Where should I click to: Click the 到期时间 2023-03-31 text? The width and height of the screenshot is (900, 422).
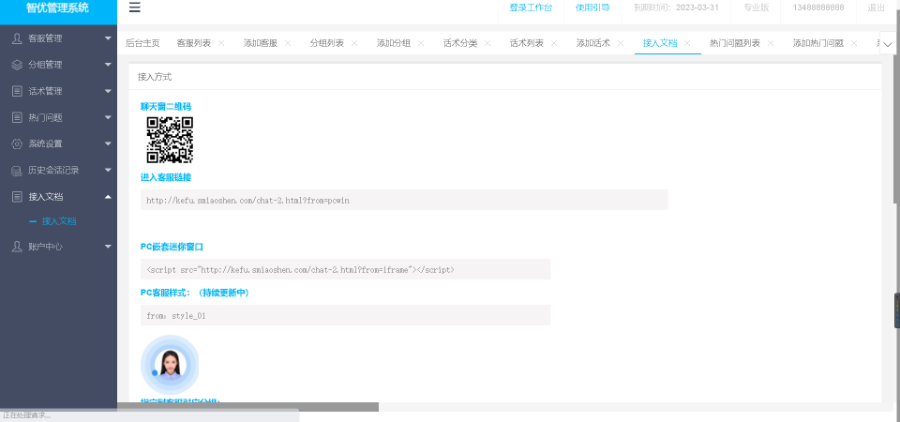[676, 7]
